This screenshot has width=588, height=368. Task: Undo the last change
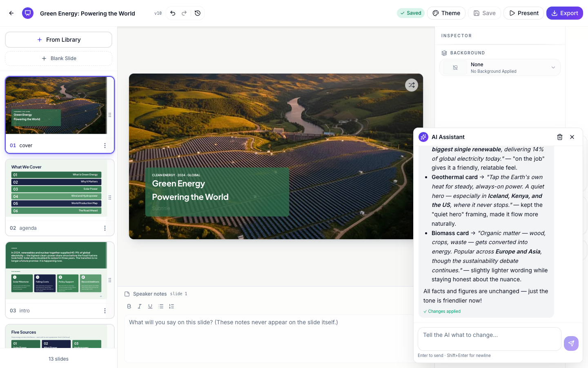click(173, 13)
